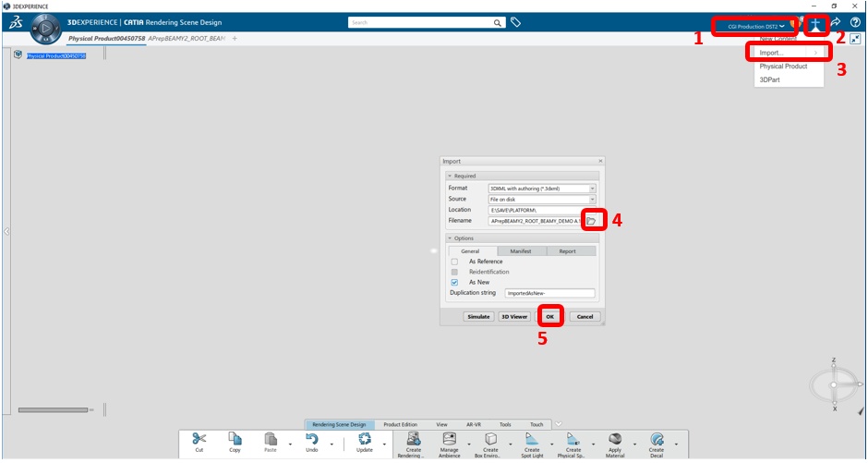
Task: Open the Source dropdown list
Action: pos(542,200)
